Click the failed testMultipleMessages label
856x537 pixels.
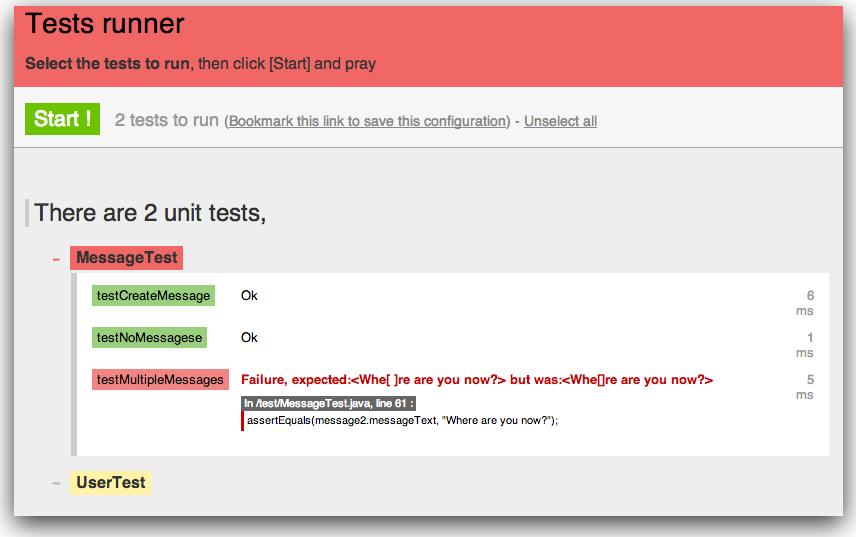(x=160, y=380)
